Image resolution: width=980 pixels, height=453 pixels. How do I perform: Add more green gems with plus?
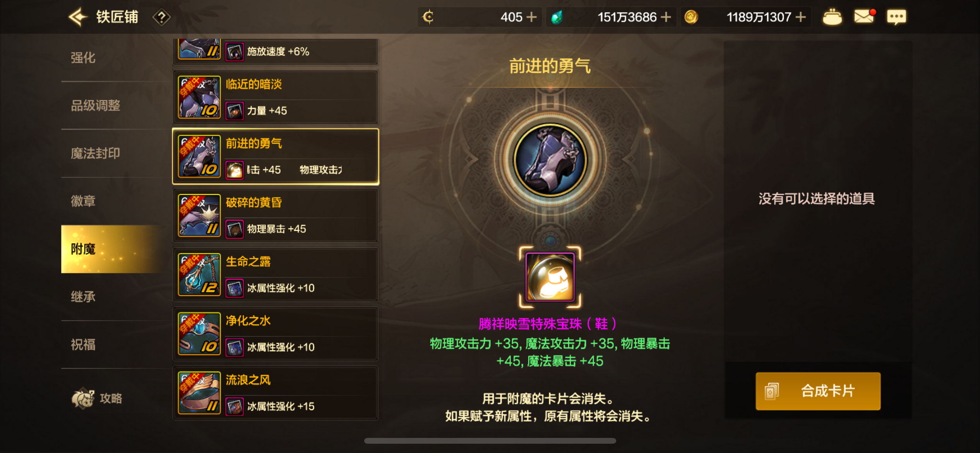pyautogui.click(x=666, y=17)
